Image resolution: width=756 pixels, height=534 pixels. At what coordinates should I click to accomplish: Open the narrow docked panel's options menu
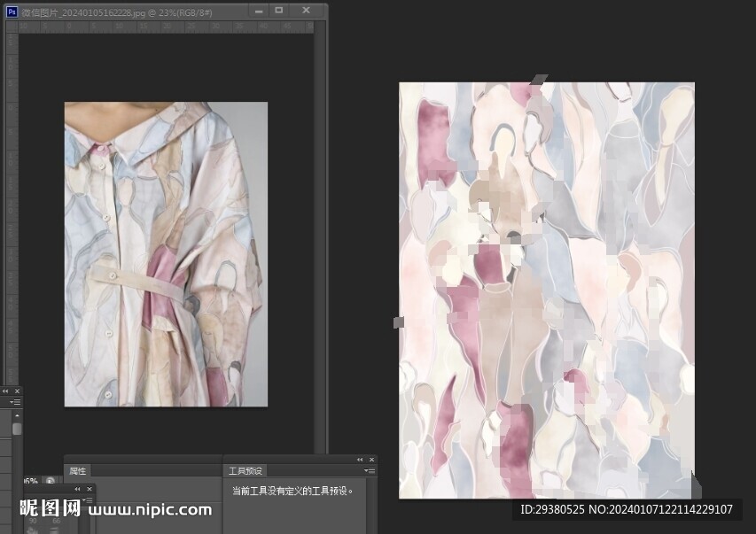pos(16,402)
